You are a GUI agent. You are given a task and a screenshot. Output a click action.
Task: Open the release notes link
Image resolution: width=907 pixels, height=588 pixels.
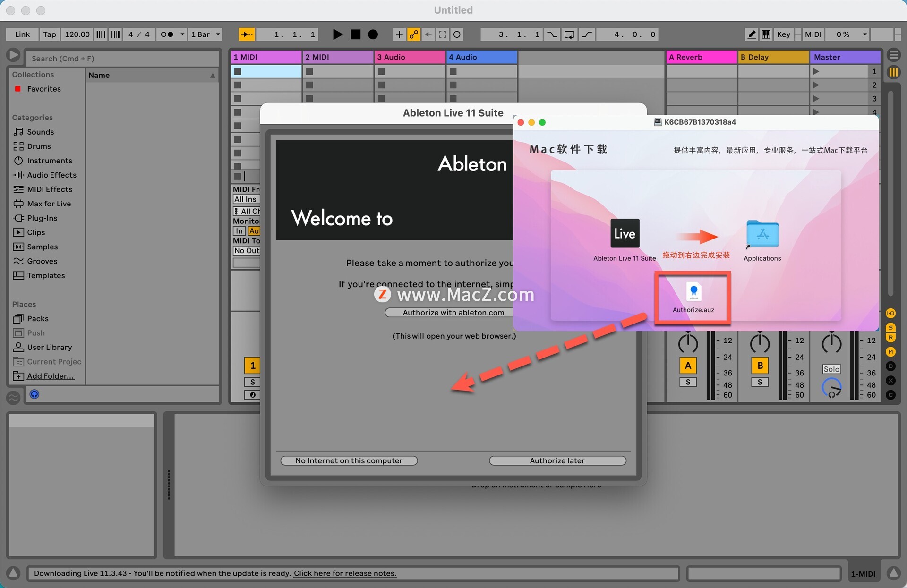click(345, 573)
